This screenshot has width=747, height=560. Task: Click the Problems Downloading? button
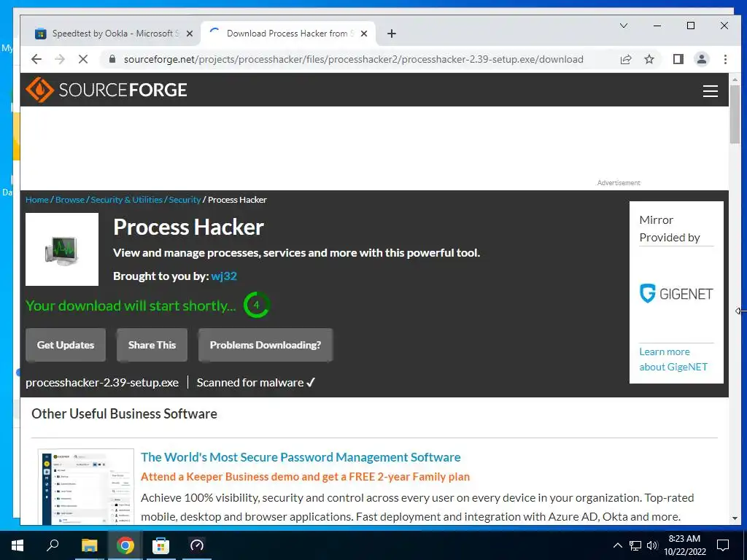(x=266, y=345)
